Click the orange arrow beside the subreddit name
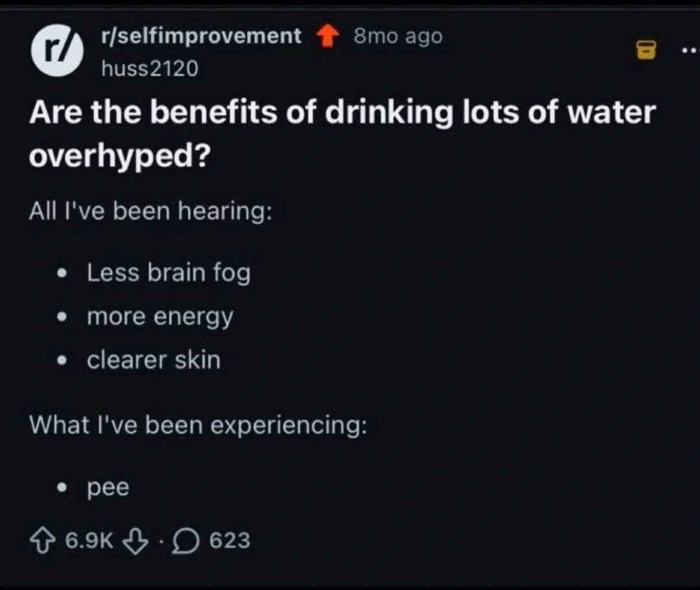This screenshot has height=590, width=700. pyautogui.click(x=328, y=37)
